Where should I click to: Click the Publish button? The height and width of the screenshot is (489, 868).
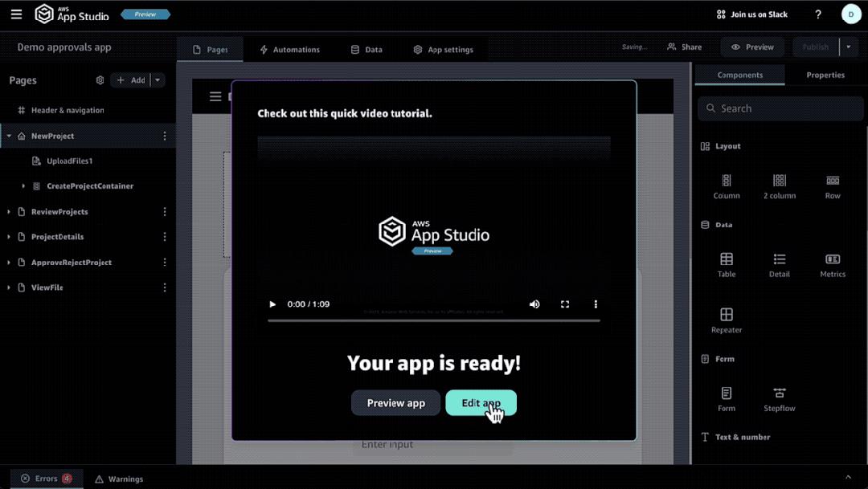[x=816, y=47]
